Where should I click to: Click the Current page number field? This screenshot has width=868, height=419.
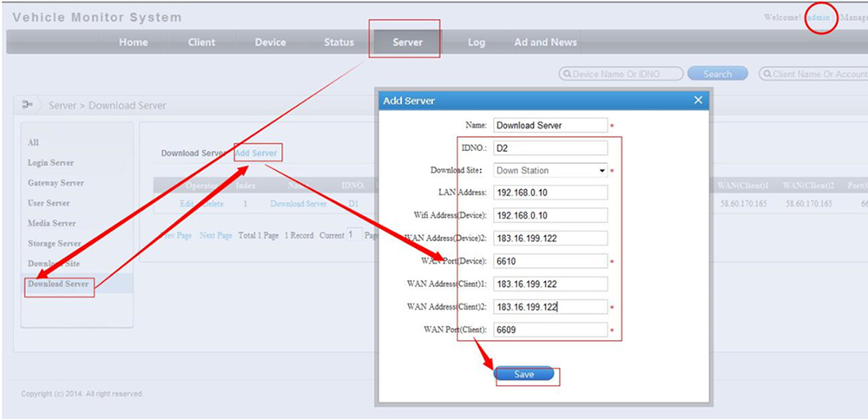point(354,235)
